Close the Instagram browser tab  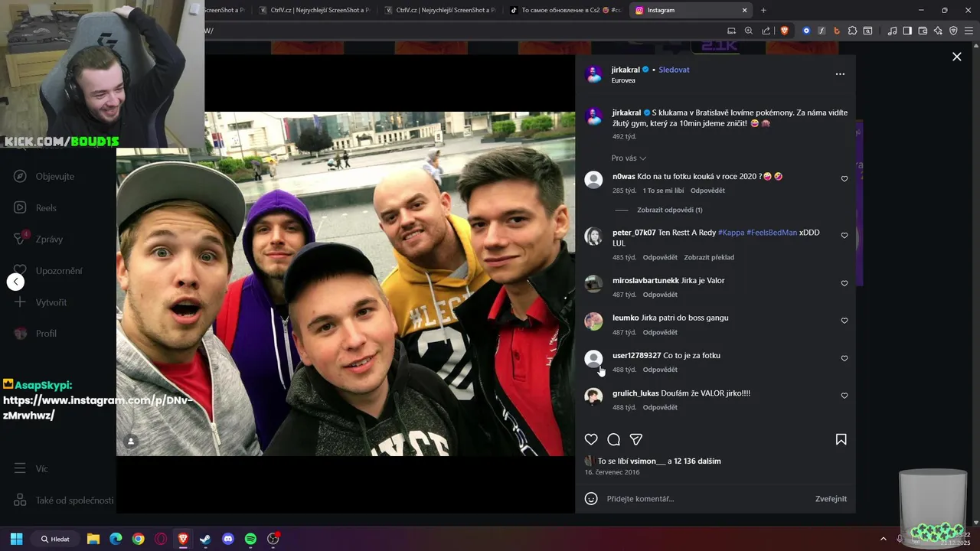click(744, 10)
